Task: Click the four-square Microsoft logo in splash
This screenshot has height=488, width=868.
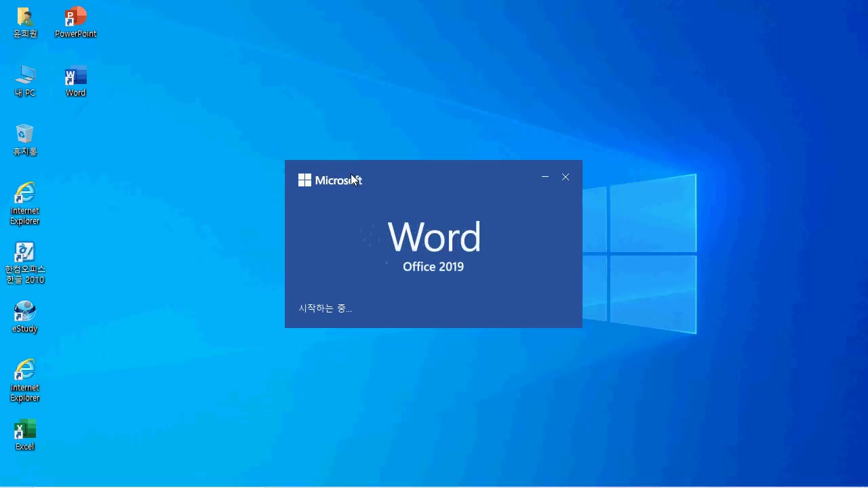Action: (x=304, y=180)
